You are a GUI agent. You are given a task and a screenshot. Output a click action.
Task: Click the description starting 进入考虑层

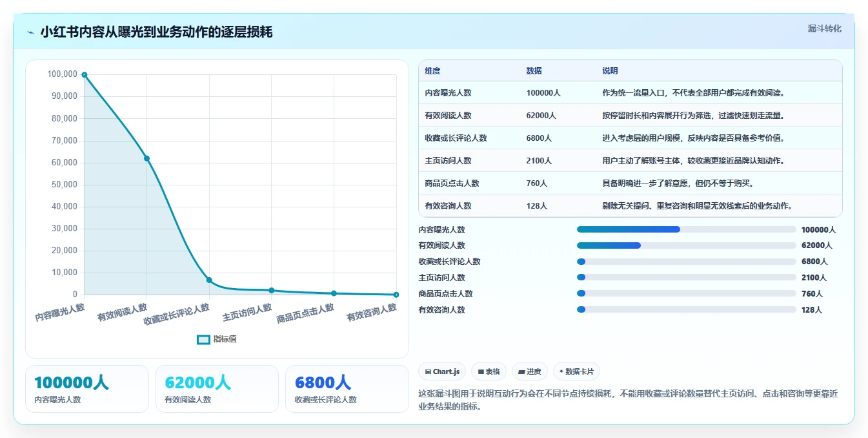coord(693,138)
